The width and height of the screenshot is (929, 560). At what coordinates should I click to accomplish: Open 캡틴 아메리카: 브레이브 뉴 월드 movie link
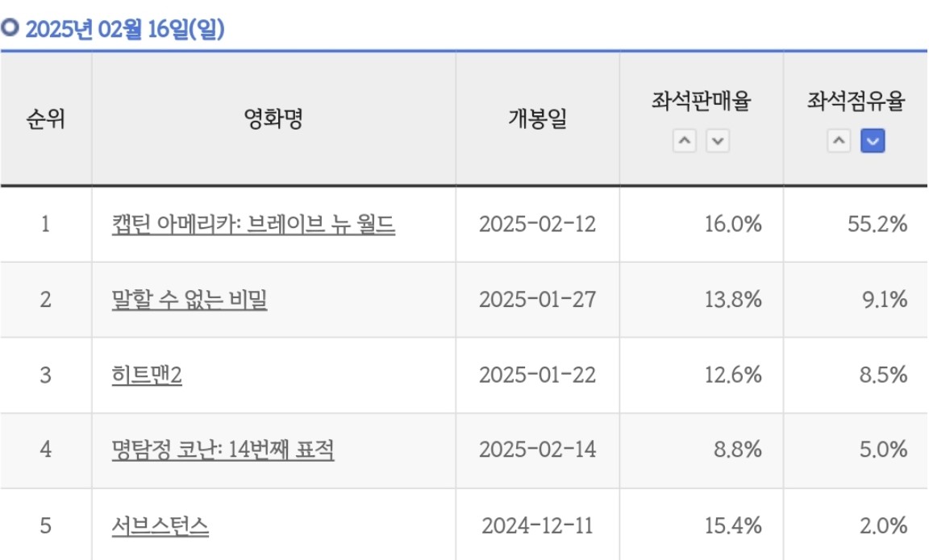(253, 224)
